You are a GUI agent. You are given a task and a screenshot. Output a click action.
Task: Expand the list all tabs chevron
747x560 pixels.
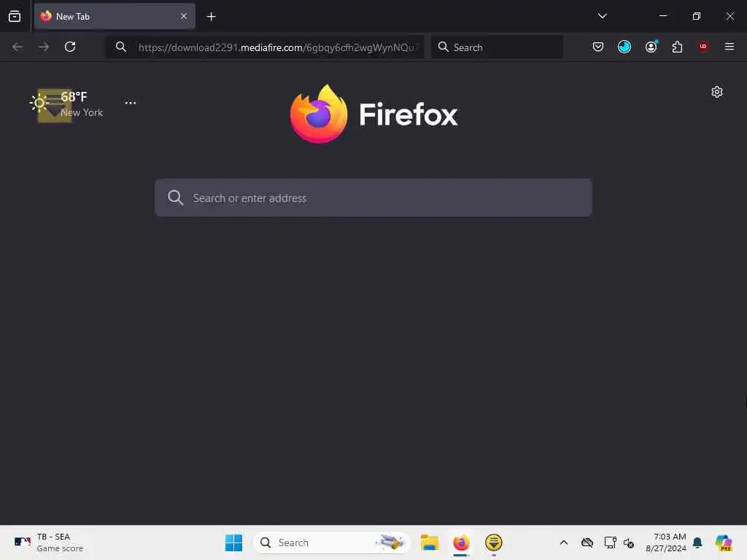coord(602,16)
